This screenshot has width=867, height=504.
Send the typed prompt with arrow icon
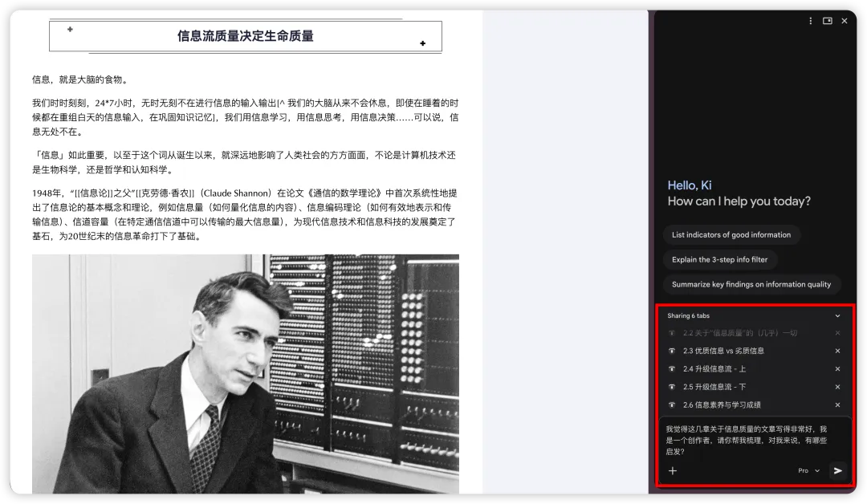pyautogui.click(x=837, y=470)
